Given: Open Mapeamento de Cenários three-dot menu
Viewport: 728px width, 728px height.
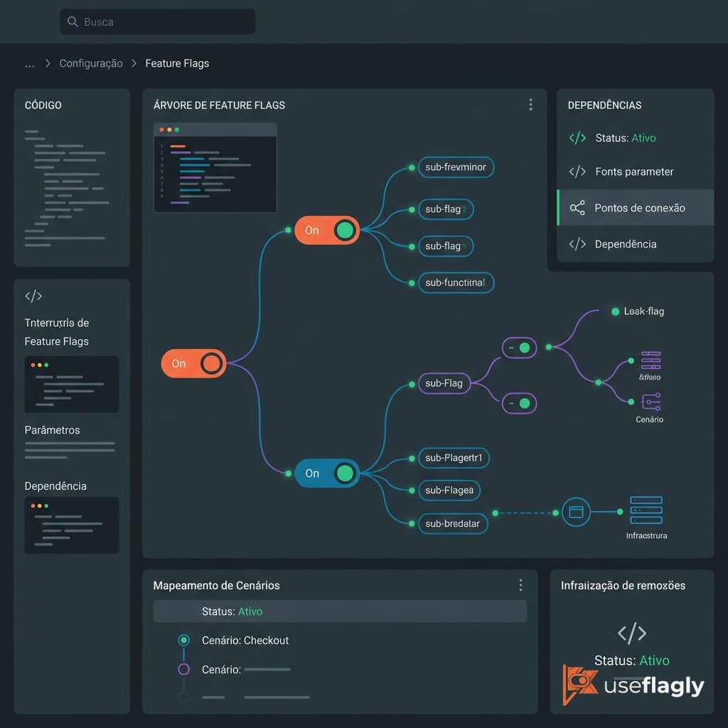Looking at the screenshot, I should (x=520, y=585).
